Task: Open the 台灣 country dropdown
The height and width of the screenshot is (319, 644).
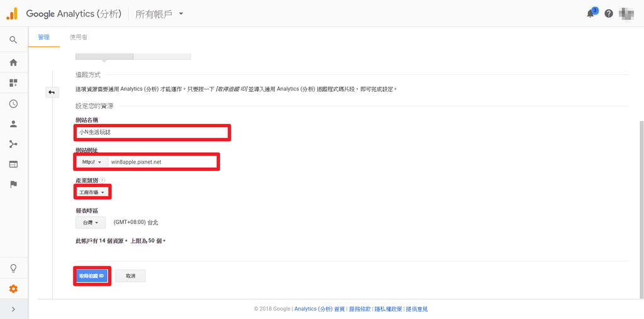Action: coord(91,222)
